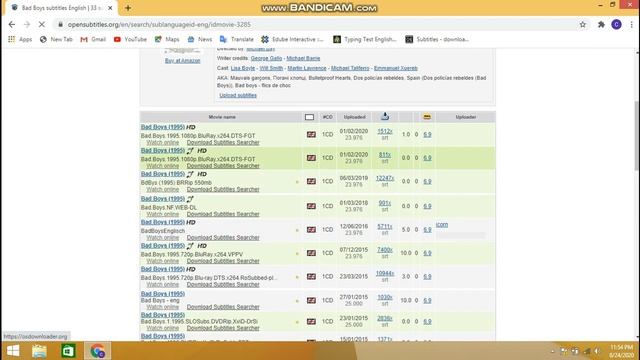The height and width of the screenshot is (360, 640).
Task: Open Download Subtitles Searcher for Bad Boys - eng
Action: pos(223,307)
